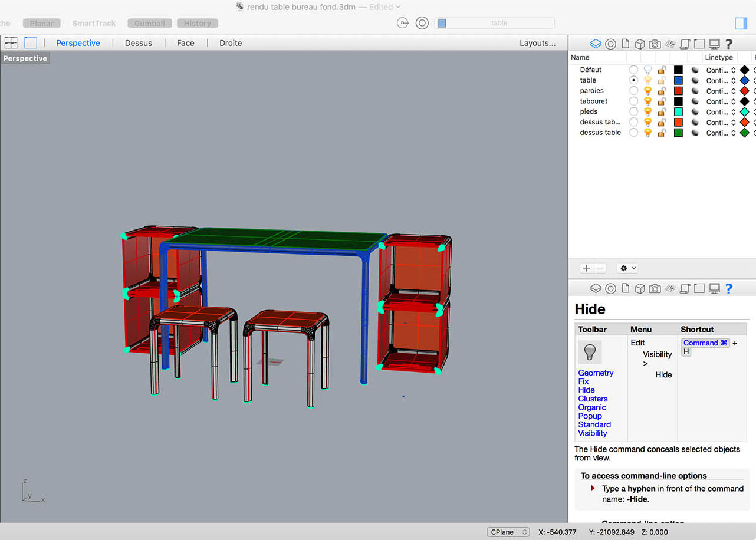Viewport: 756px width, 540px height.
Task: Set pieds as the current layer
Action: pos(633,112)
